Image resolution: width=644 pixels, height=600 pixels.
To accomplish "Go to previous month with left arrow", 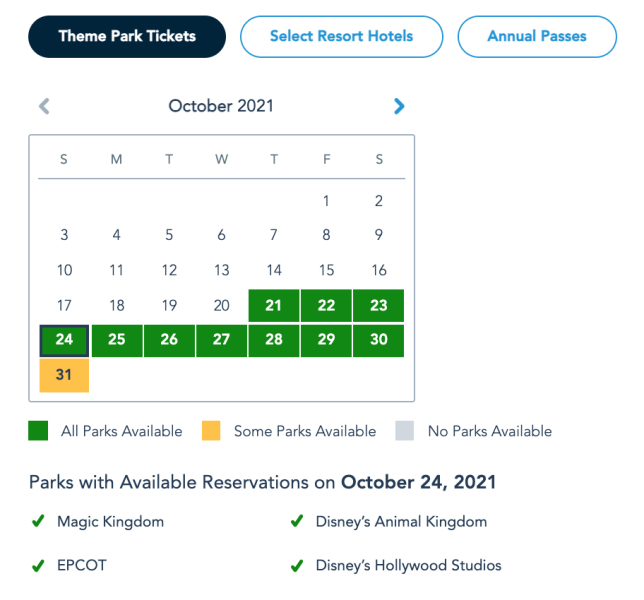I will click(44, 106).
